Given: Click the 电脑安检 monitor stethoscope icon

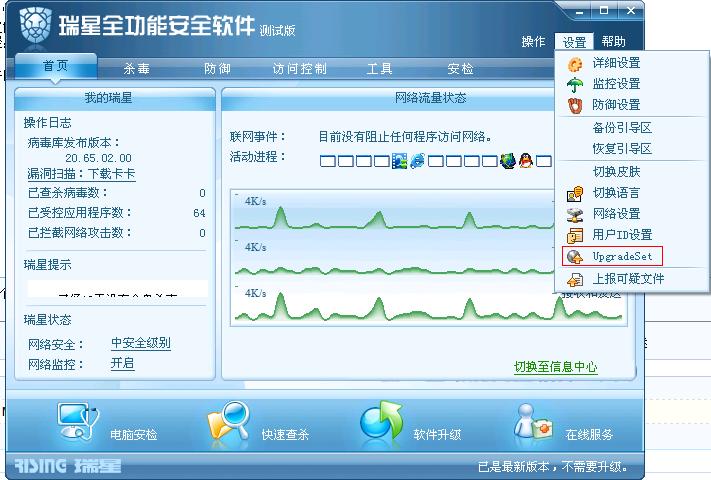Looking at the screenshot, I should 78,421.
